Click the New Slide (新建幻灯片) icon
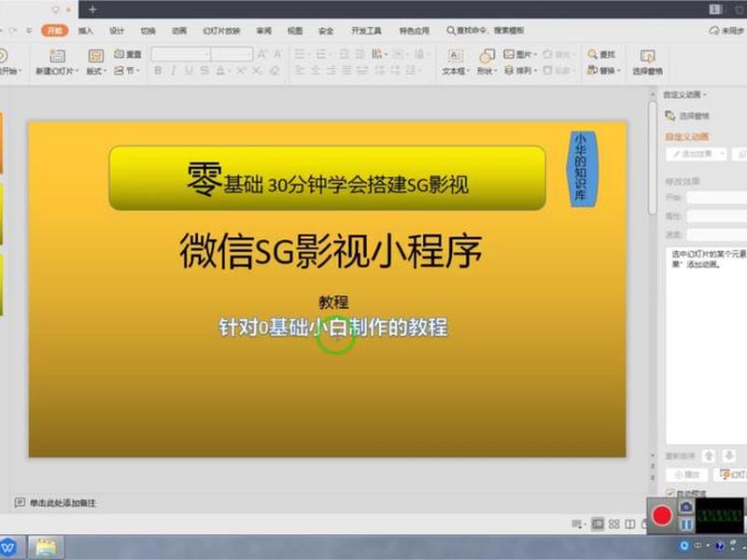The height and width of the screenshot is (560, 747). pos(57,56)
